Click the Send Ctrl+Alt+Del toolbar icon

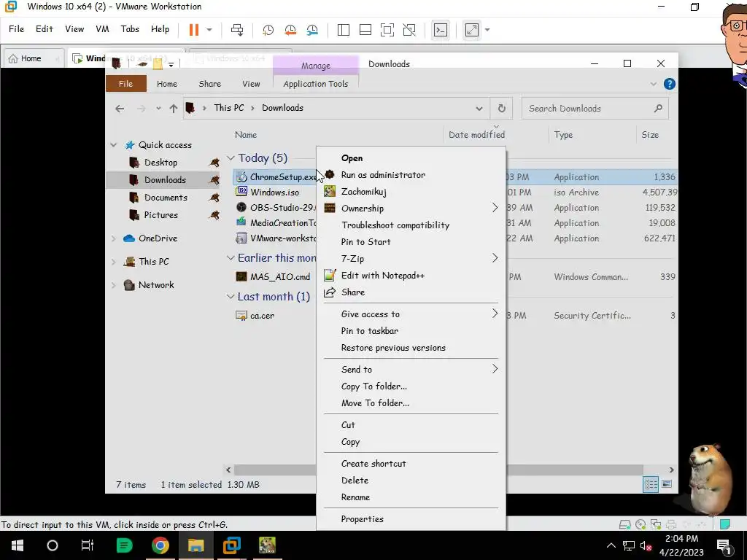pos(237,29)
